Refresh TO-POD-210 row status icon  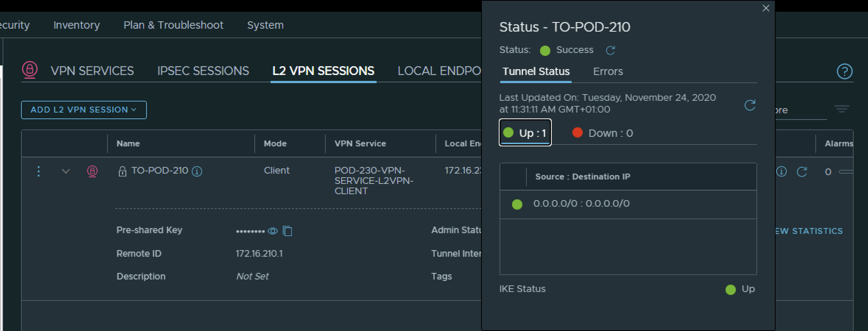802,172
